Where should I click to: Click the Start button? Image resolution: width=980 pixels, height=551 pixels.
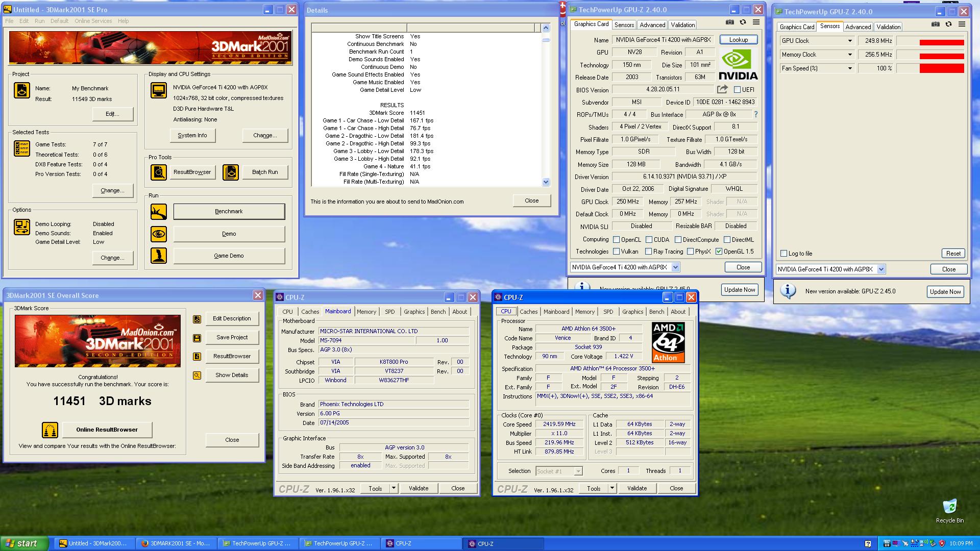point(24,543)
